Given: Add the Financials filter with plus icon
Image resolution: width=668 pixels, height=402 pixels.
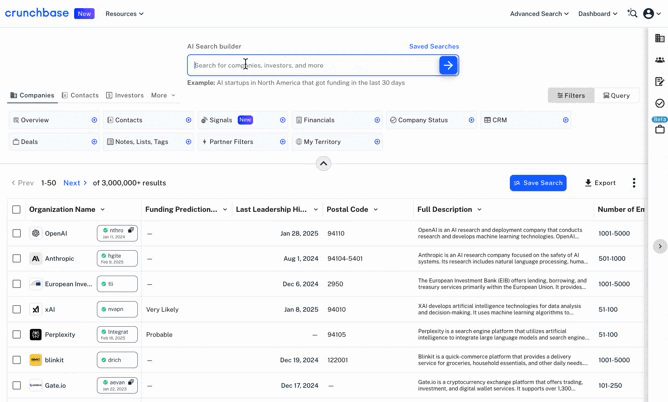Looking at the screenshot, I should point(377,120).
